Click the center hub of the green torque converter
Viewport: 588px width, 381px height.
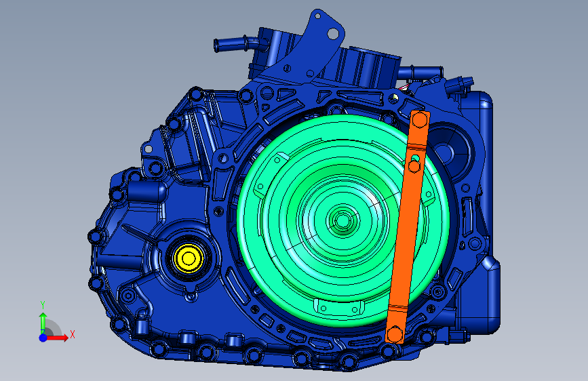click(x=342, y=220)
